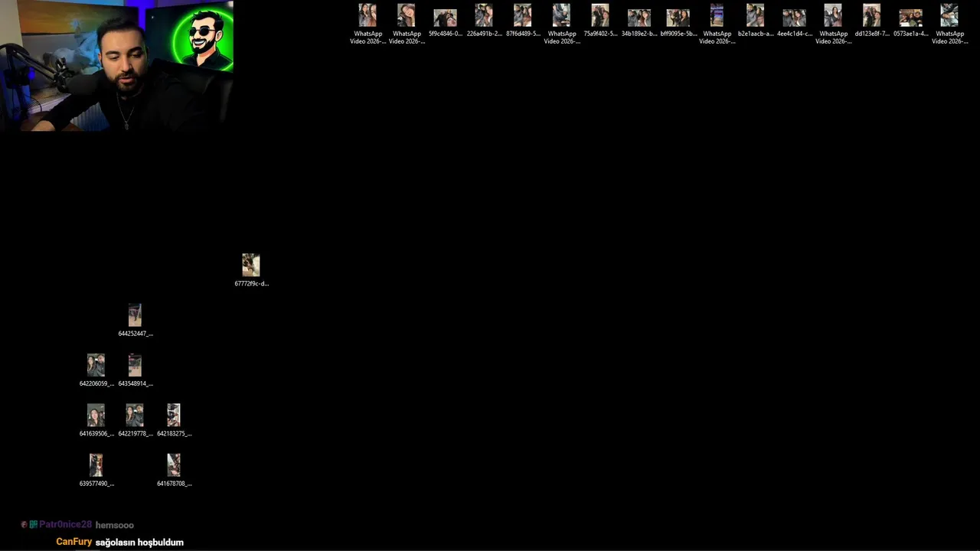Select the 641639506_... image file

[96, 420]
